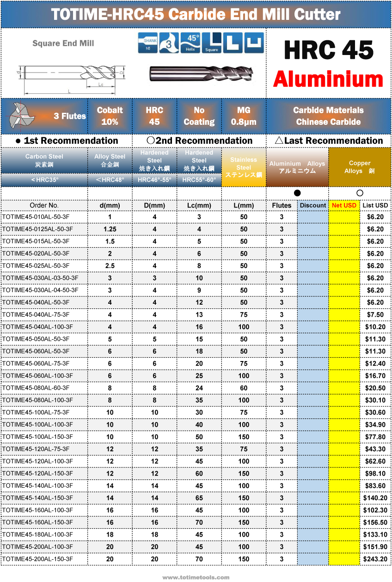This screenshot has width=392, height=582.
Task: Select order TOTIME45-160AL-100-3F
Action: point(37,510)
